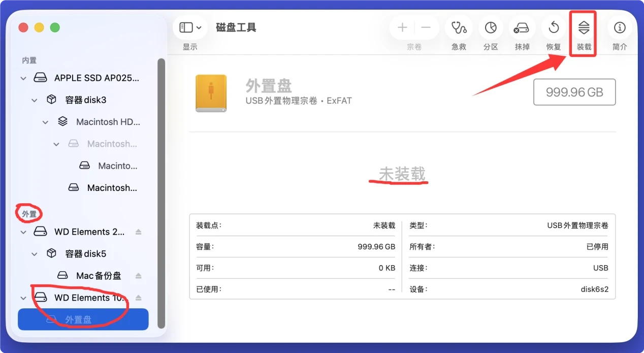The width and height of the screenshot is (644, 353).
Task: Click the Macintosh HD layers icon
Action: [x=62, y=122]
